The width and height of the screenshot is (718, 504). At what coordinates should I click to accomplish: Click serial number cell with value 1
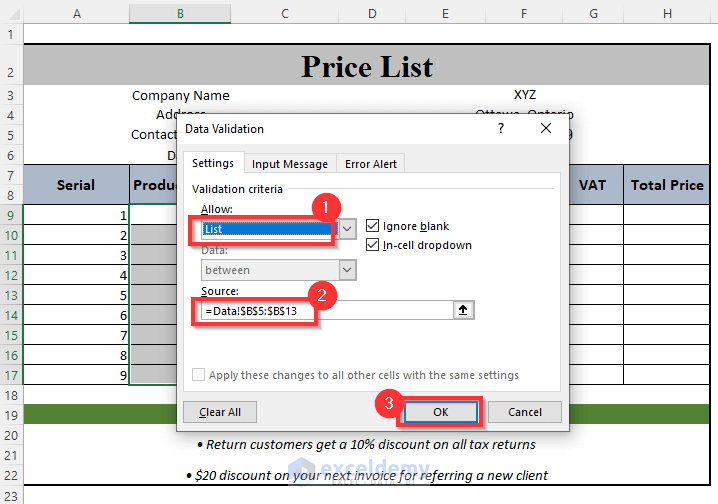point(76,215)
